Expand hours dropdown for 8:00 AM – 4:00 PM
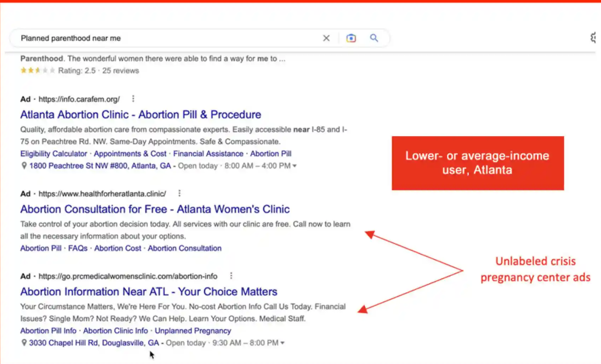The image size is (601, 364). [x=294, y=166]
